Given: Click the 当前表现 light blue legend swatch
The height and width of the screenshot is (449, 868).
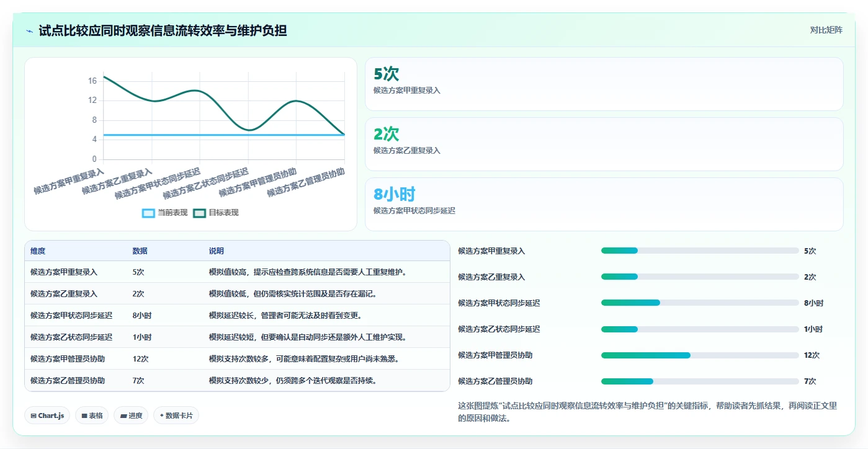Looking at the screenshot, I should 148,213.
